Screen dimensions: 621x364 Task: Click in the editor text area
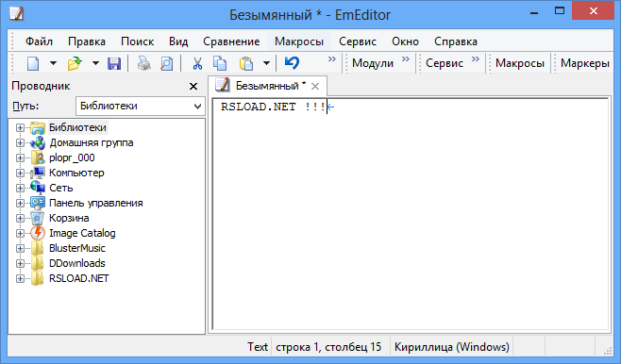click(x=411, y=214)
